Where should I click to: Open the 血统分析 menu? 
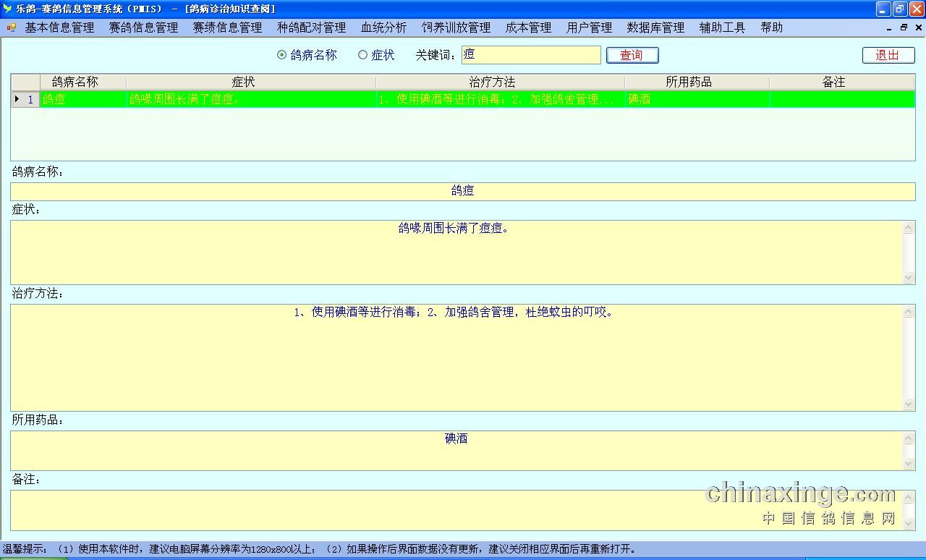[383, 27]
